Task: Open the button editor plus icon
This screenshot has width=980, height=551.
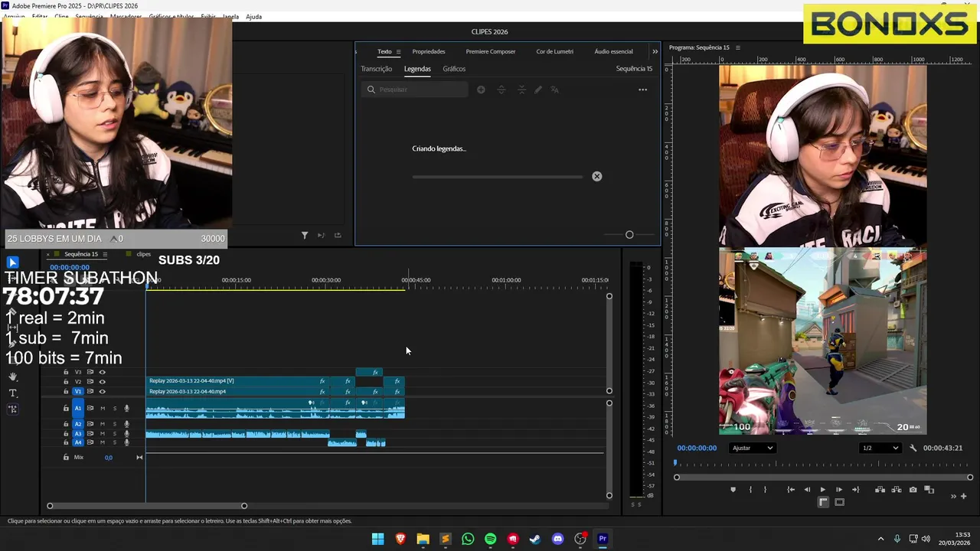Action: coord(963,496)
